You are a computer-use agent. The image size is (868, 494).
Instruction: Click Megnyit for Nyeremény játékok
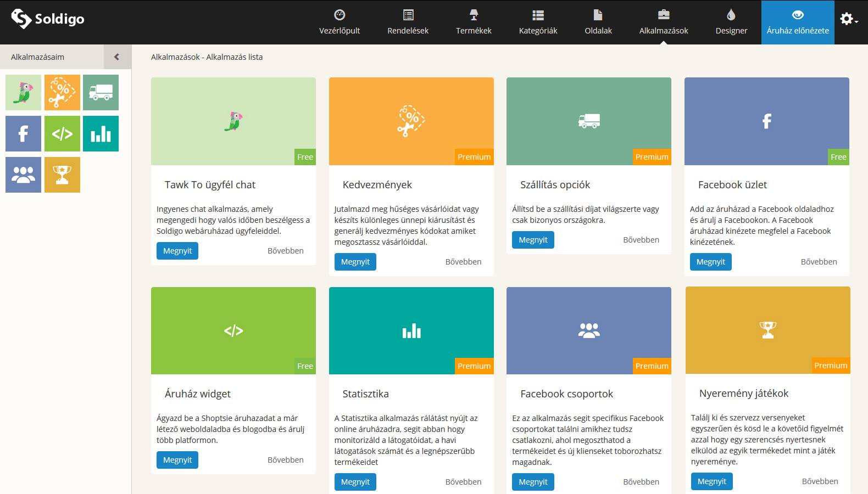[712, 481]
